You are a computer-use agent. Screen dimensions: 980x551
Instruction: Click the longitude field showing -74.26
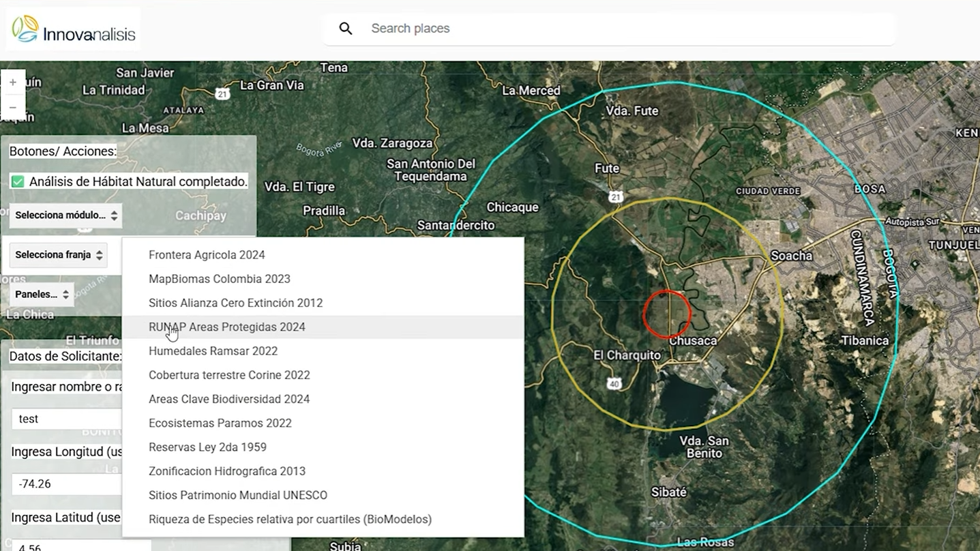(x=67, y=484)
